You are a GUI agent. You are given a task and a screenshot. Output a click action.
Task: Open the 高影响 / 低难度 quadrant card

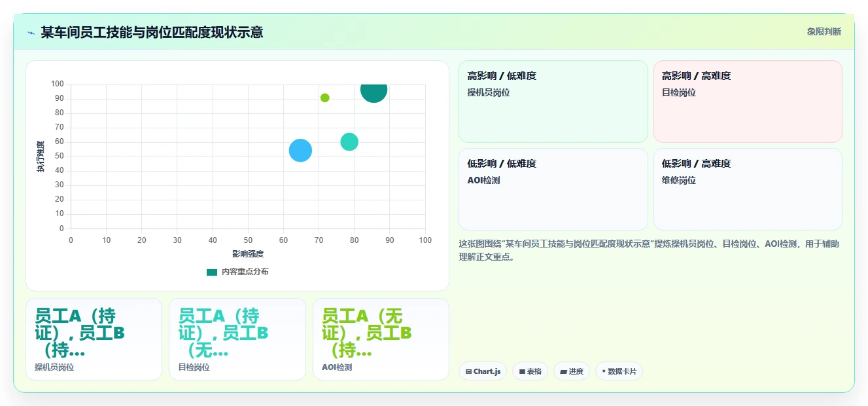[x=553, y=101]
